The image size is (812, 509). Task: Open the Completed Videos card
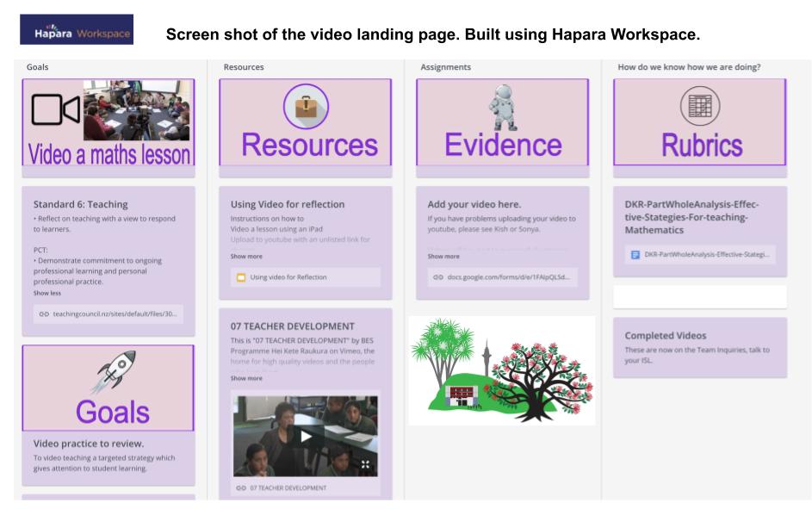[x=699, y=346]
